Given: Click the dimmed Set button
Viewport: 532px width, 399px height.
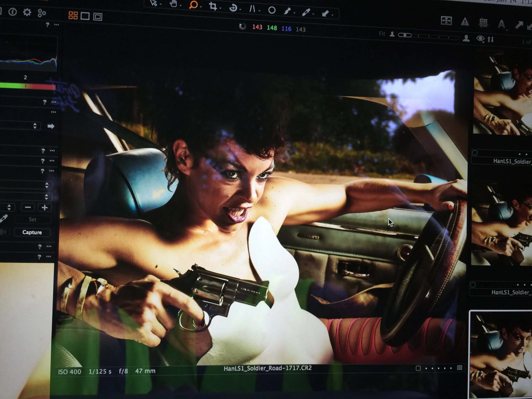Looking at the screenshot, I should click(x=33, y=219).
